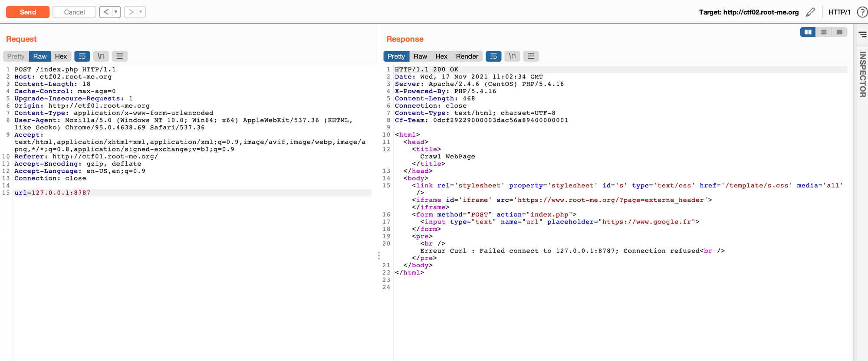Click the iframe src root-me.org line
The height and width of the screenshot is (361, 868).
point(562,200)
